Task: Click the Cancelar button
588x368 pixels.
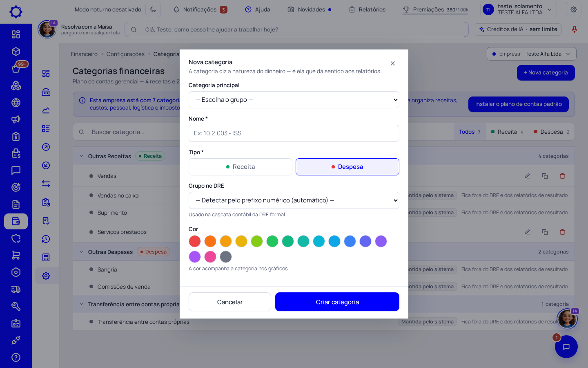Action: (x=230, y=302)
